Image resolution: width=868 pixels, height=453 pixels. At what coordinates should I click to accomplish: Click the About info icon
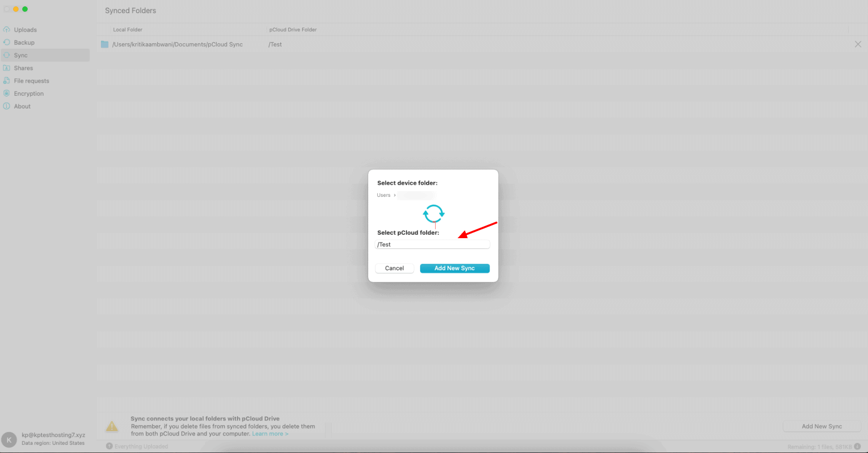[7, 106]
